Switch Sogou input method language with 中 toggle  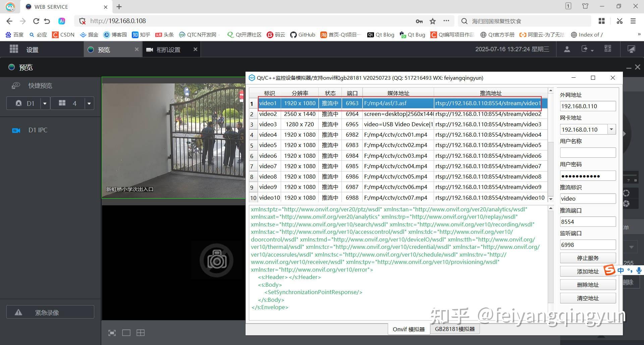[x=620, y=270]
